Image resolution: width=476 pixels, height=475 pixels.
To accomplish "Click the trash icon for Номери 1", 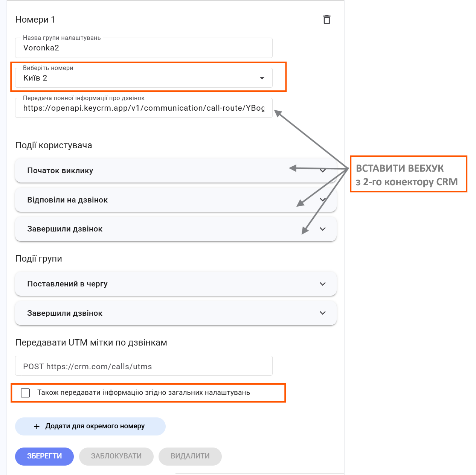I will [326, 20].
